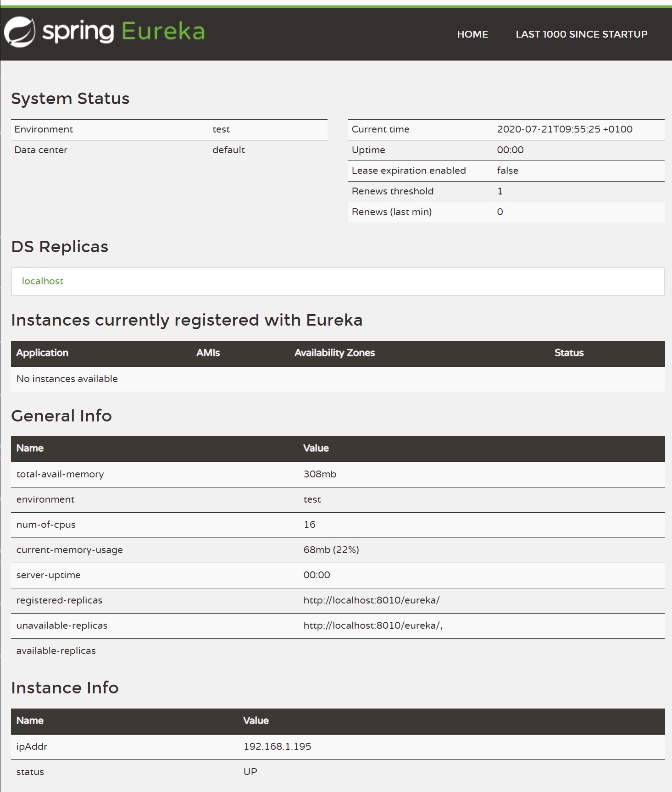Click the Spring leaf logo icon

19,32
